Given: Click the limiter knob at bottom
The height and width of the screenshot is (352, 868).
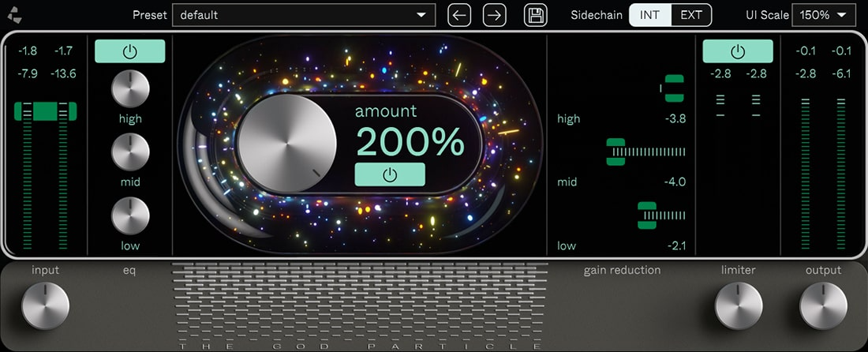Looking at the screenshot, I should 739,305.
